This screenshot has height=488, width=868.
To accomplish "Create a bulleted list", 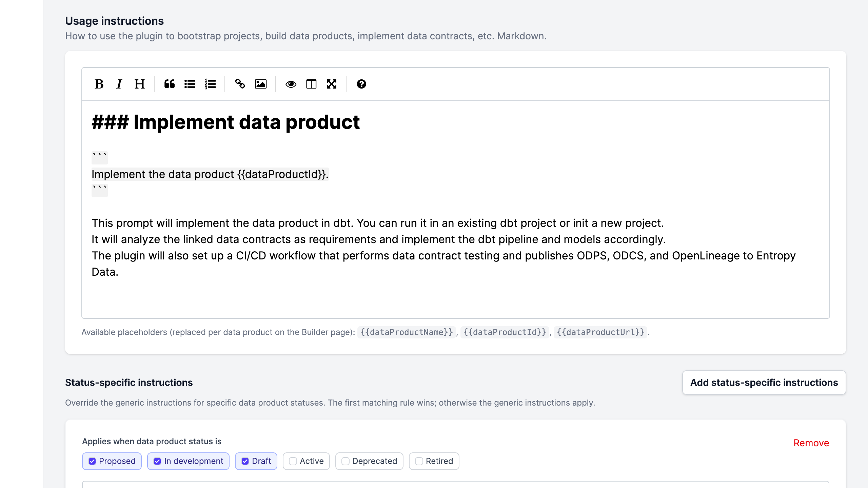I will click(190, 84).
